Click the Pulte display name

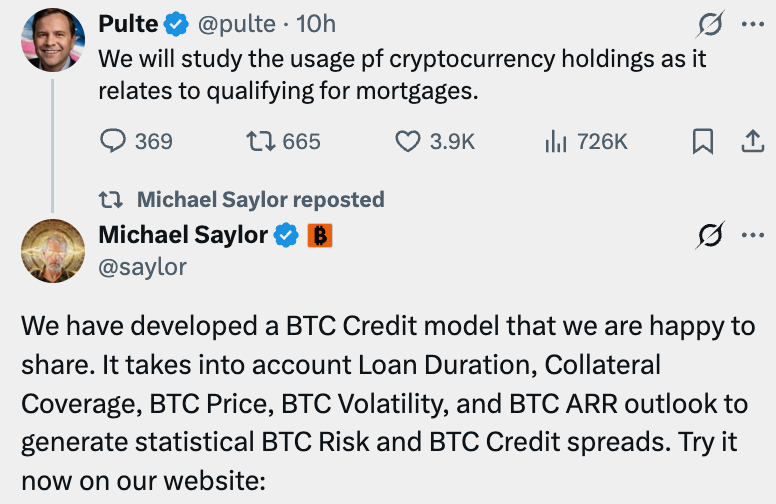click(x=128, y=24)
